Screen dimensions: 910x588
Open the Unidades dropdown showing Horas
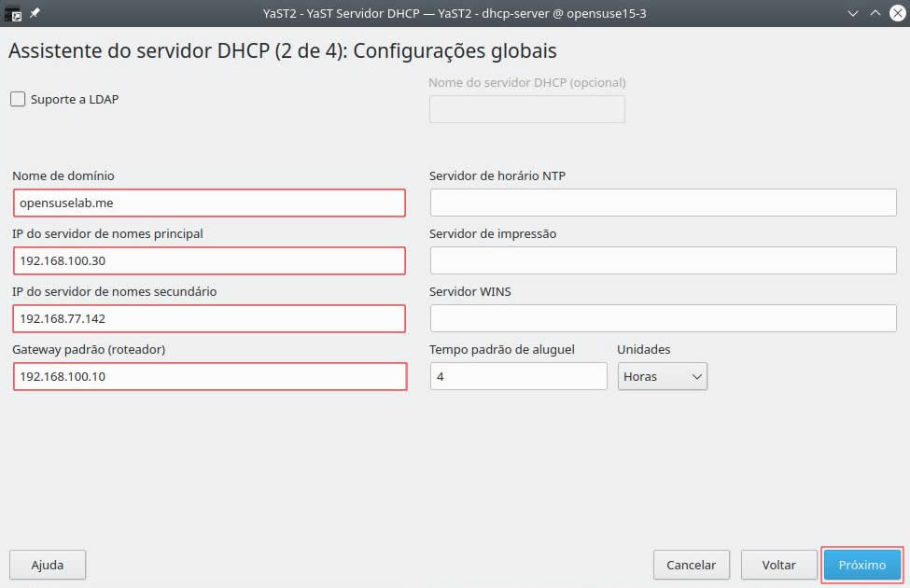click(x=662, y=376)
